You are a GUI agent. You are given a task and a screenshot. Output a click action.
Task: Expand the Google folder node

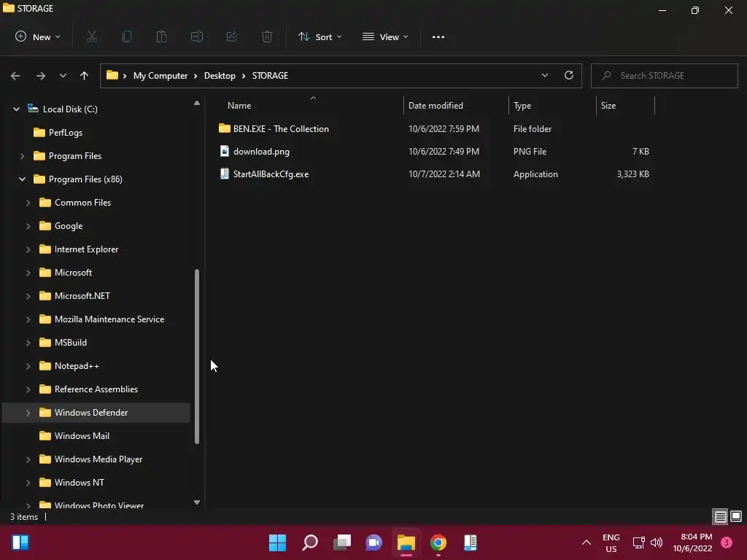[x=28, y=226]
